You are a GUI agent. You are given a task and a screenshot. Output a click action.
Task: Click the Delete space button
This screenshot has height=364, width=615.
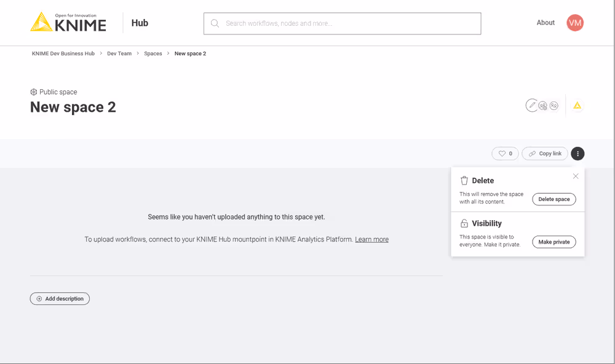(553, 199)
